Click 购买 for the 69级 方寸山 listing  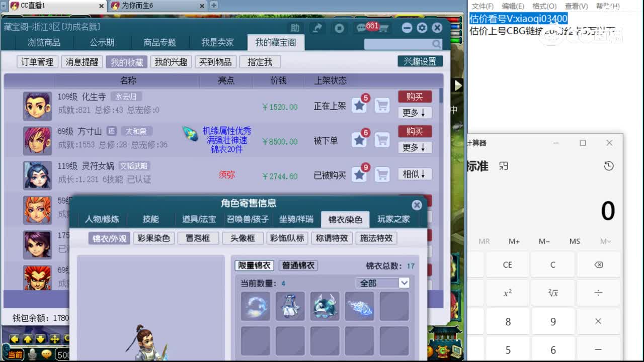point(415,131)
